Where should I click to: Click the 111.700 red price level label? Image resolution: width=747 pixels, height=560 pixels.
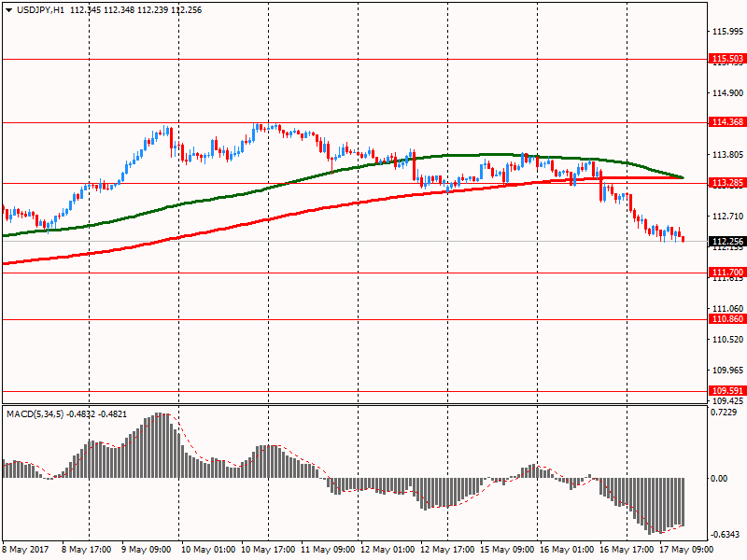[727, 273]
